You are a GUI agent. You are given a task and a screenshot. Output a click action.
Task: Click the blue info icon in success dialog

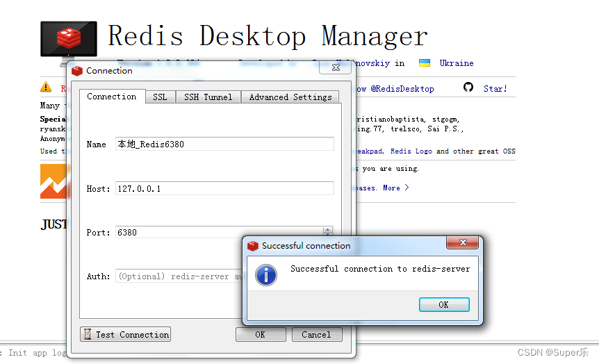pyautogui.click(x=266, y=275)
